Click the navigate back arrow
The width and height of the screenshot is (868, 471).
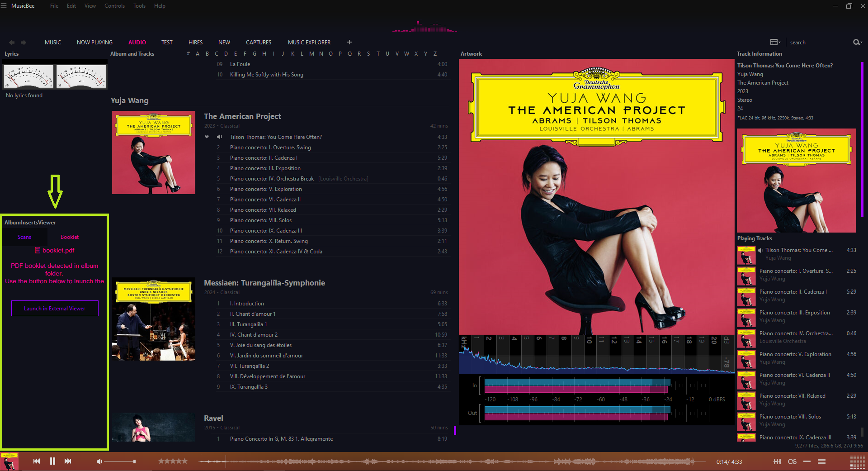[x=12, y=43]
